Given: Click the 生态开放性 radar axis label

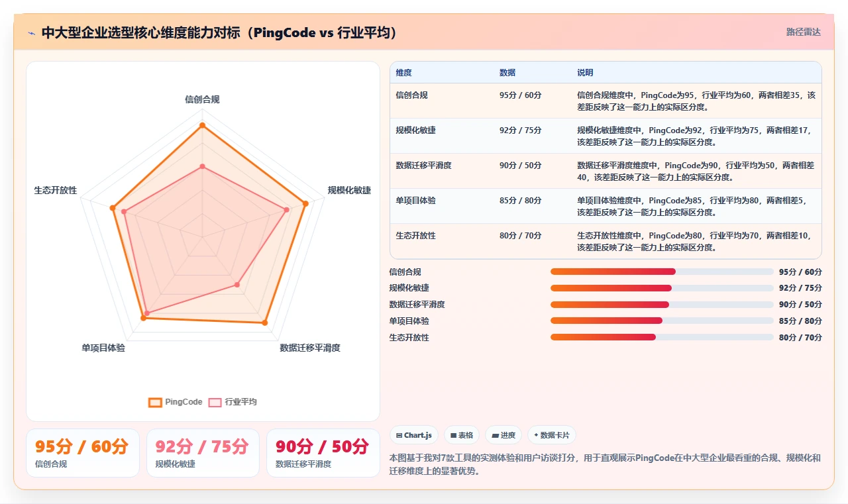Looking at the screenshot, I should point(56,190).
